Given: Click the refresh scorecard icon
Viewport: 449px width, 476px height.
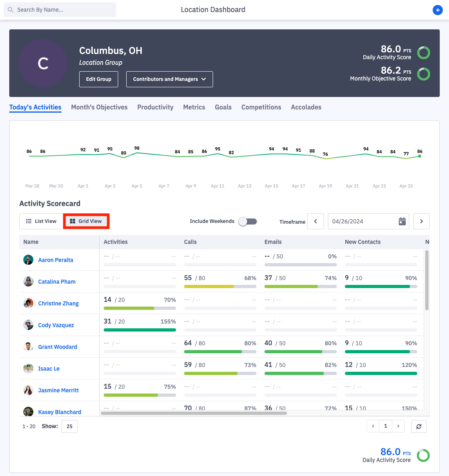Looking at the screenshot, I should click(x=419, y=426).
